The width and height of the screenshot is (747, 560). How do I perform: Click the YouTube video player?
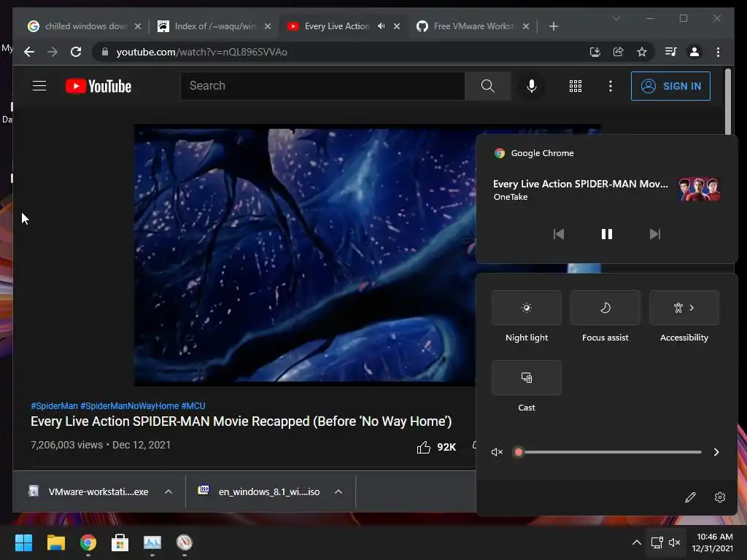tap(305, 254)
